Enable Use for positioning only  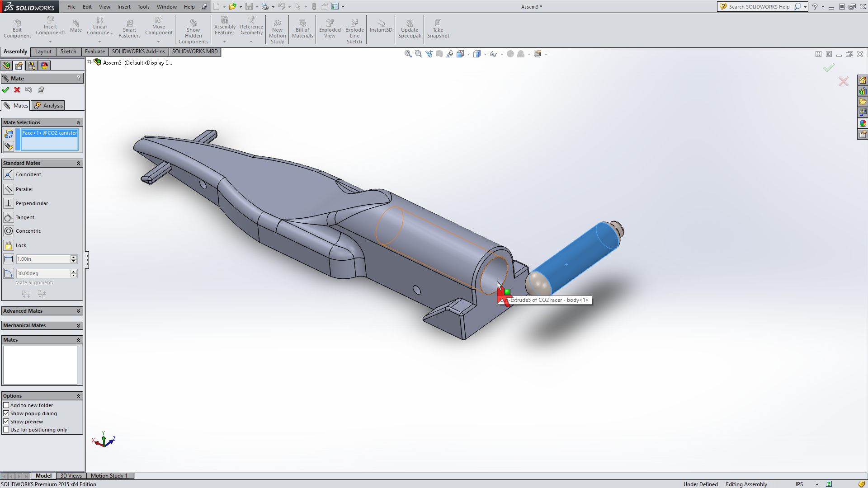pos(6,430)
